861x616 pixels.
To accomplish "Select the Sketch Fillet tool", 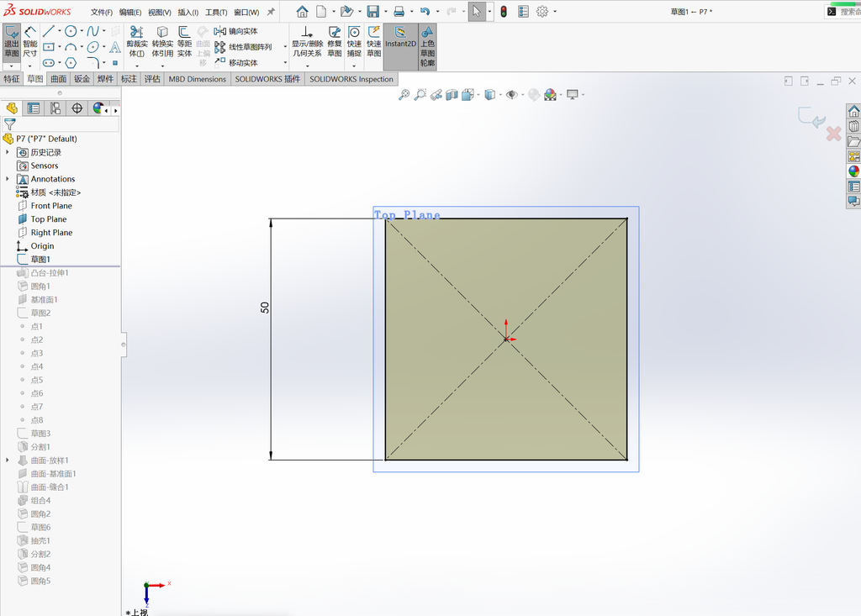I will 92,62.
